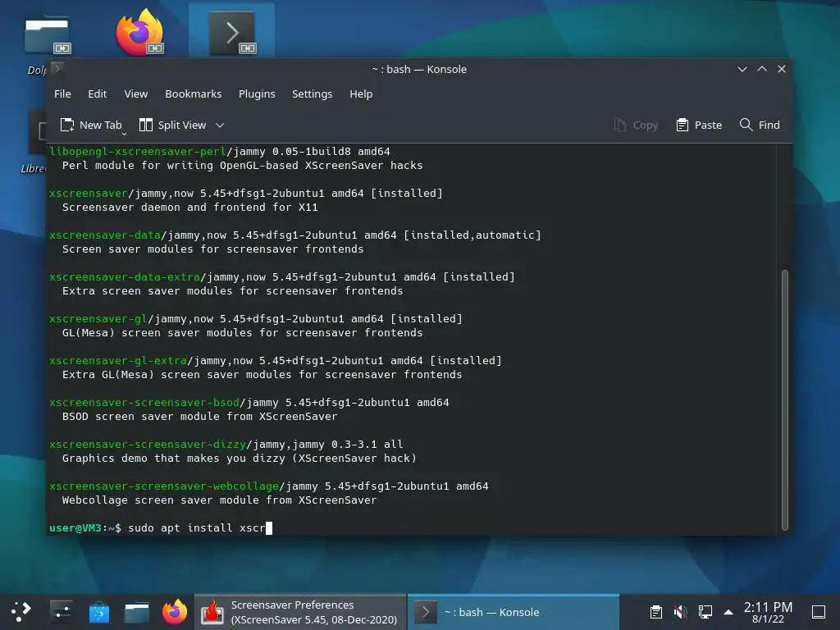Launch Firefox from the taskbar
This screenshot has height=630, width=840.
[175, 612]
